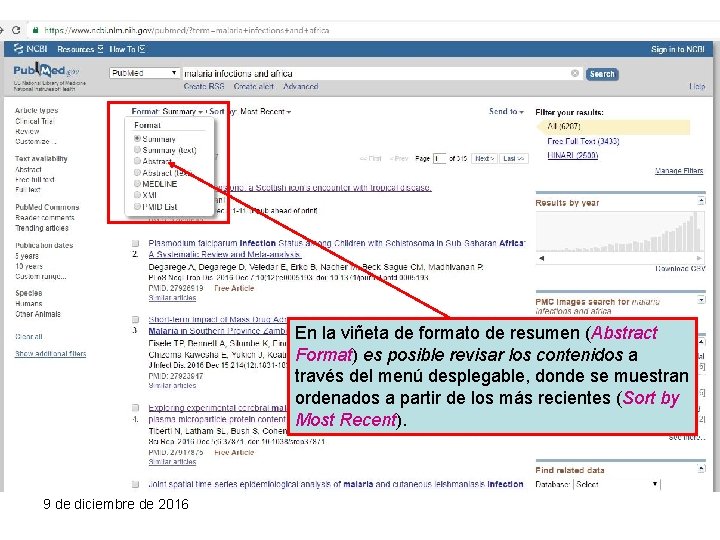Viewport: 720px width, 540px height.
Task: Open Custom range publication date filter
Action: click(40, 276)
